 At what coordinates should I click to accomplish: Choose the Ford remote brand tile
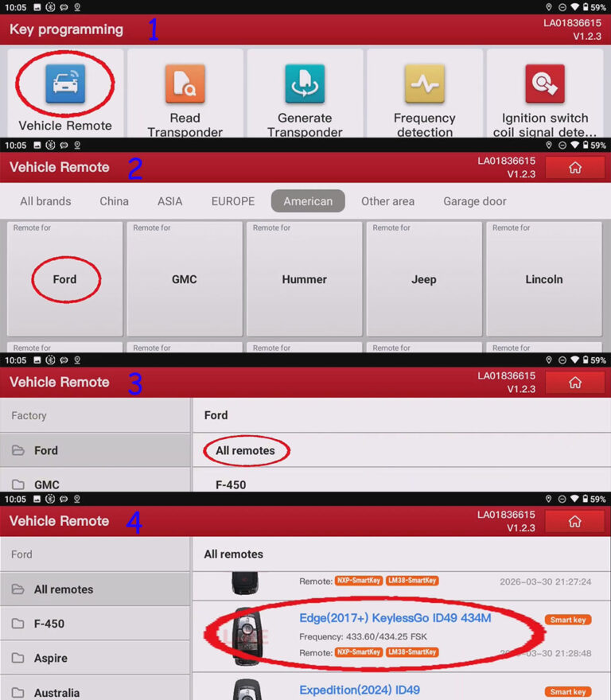pos(64,279)
